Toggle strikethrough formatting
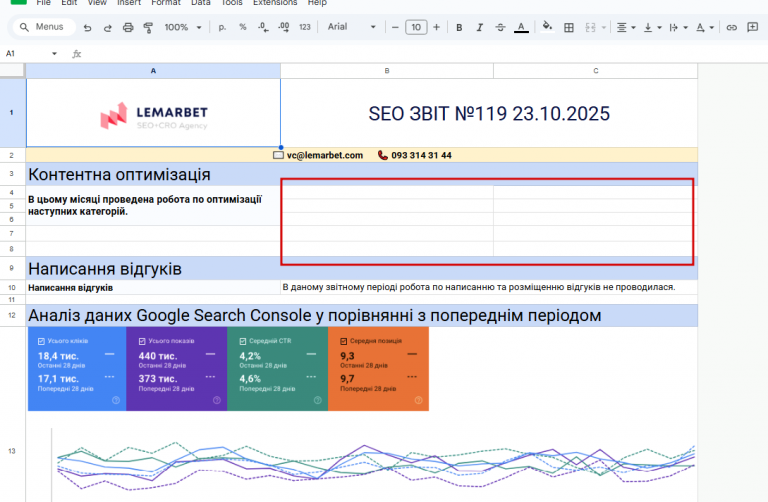Viewport: 768px width, 502px height. [500, 27]
